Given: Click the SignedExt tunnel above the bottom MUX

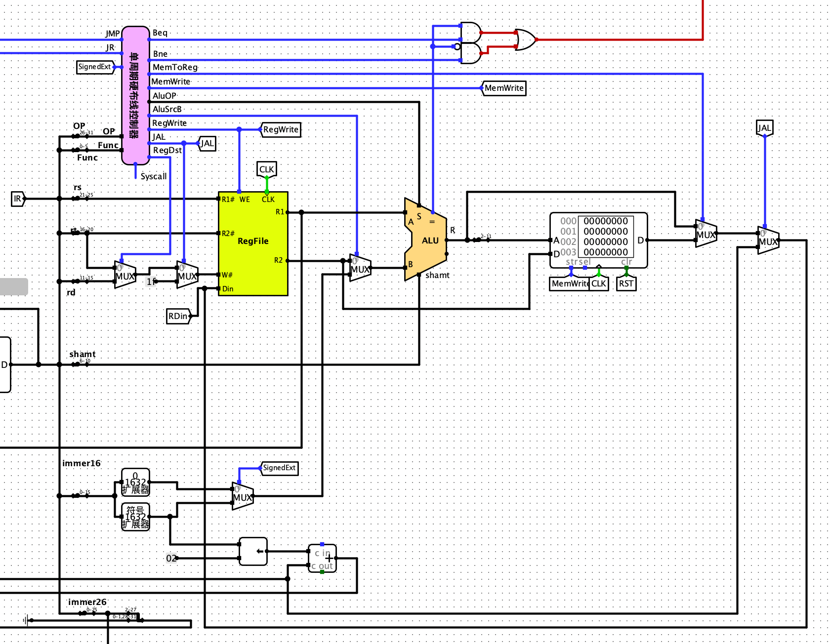Looking at the screenshot, I should pyautogui.click(x=279, y=468).
